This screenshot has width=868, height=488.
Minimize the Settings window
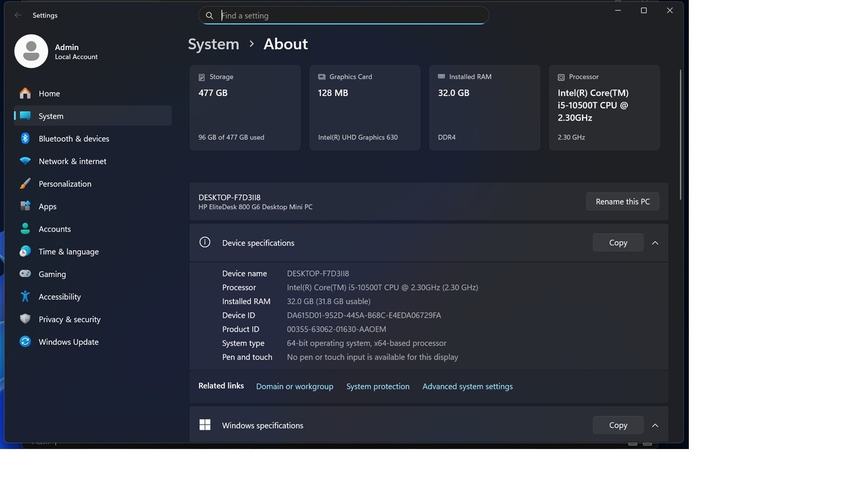pos(618,10)
